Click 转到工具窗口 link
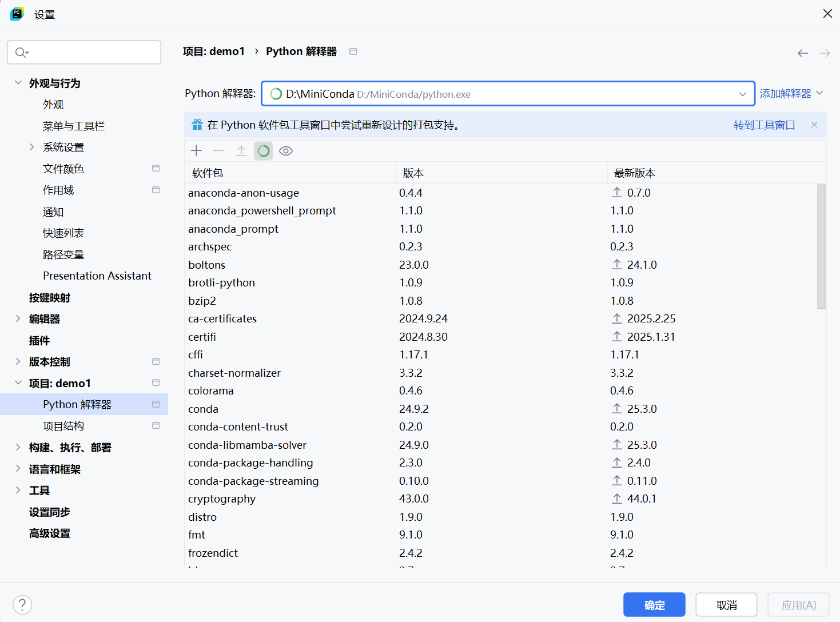The height and width of the screenshot is (622, 840). 765,125
